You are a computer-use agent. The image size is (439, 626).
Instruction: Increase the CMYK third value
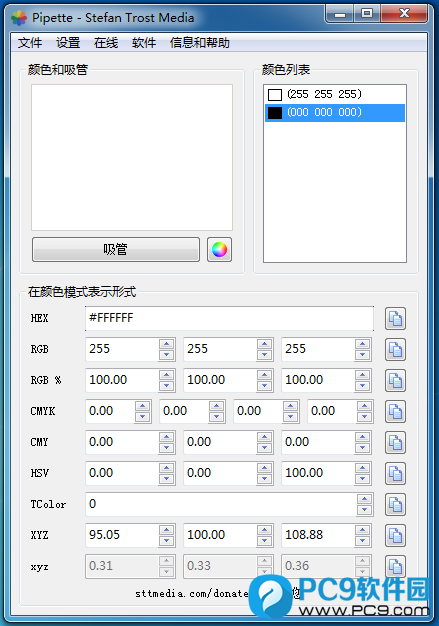(x=291, y=406)
